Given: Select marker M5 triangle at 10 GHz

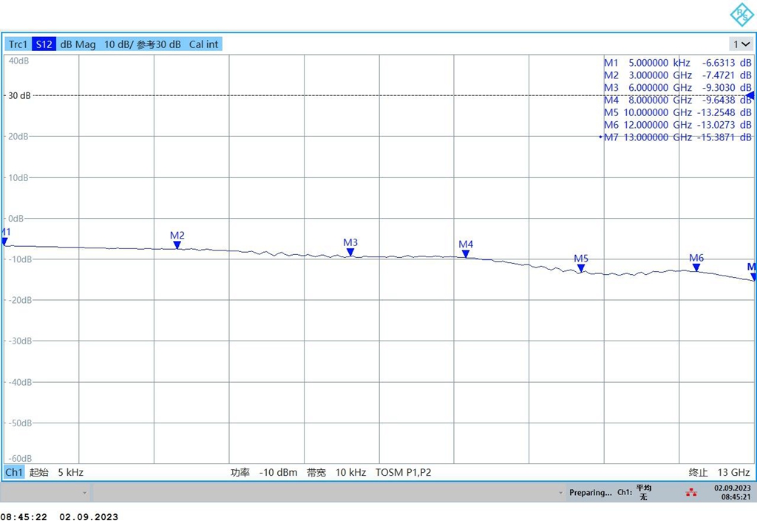Looking at the screenshot, I should (x=581, y=267).
